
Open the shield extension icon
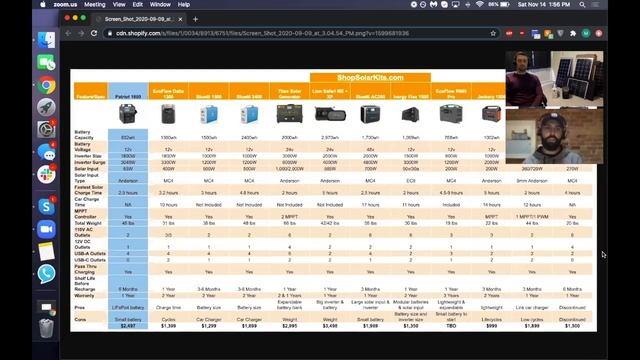tap(561, 33)
